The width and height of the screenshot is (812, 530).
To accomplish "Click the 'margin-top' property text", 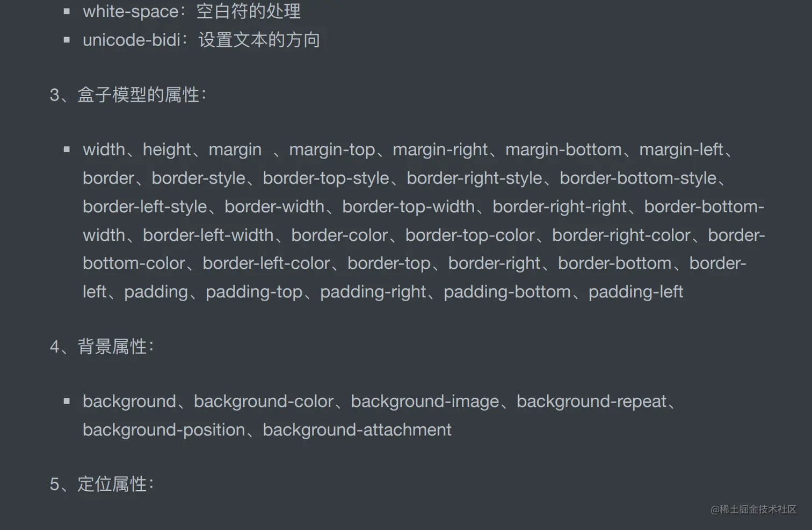I will click(x=332, y=149).
